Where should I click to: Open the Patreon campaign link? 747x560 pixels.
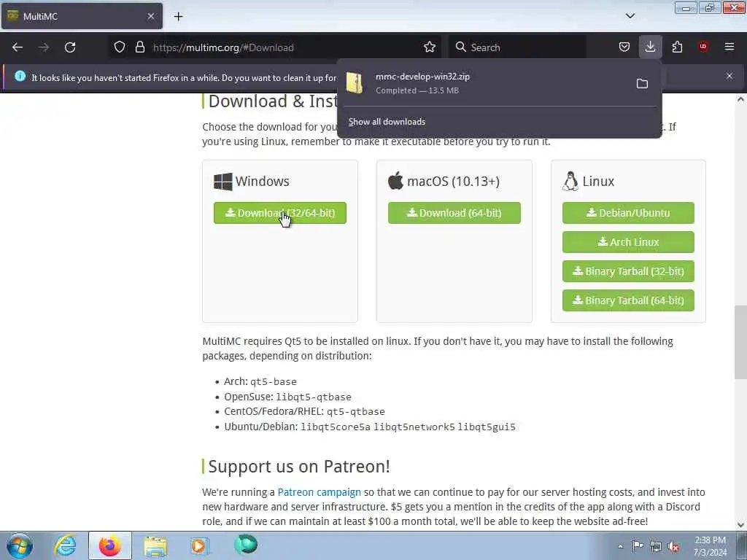pyautogui.click(x=320, y=492)
